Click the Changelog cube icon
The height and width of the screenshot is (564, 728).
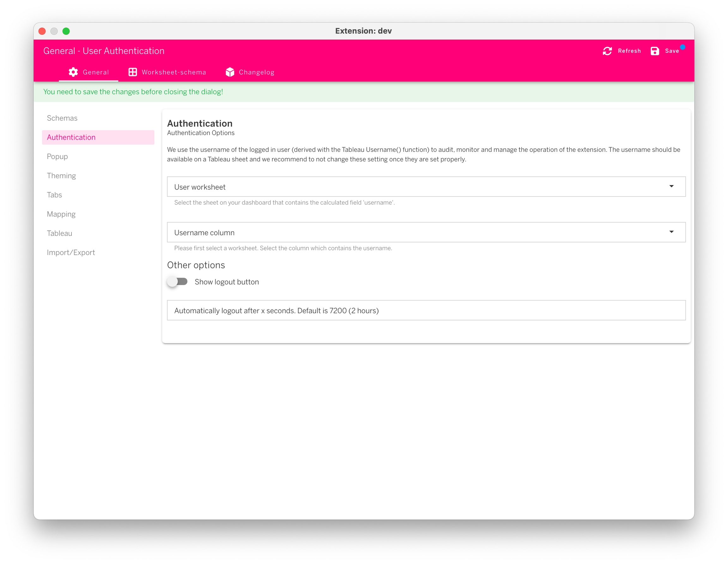pos(230,72)
